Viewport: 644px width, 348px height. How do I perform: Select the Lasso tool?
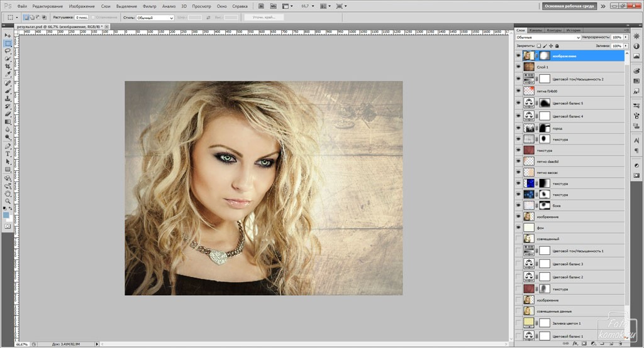tap(8, 51)
